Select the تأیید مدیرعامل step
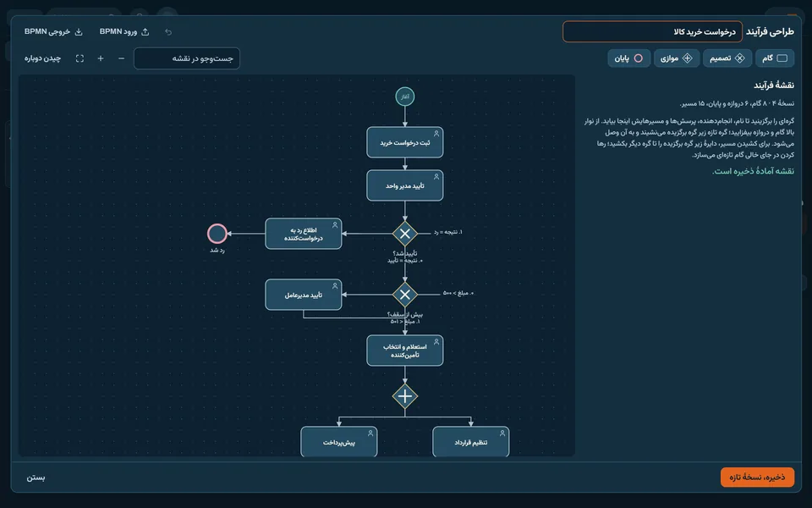This screenshot has height=508, width=812. pos(304,295)
